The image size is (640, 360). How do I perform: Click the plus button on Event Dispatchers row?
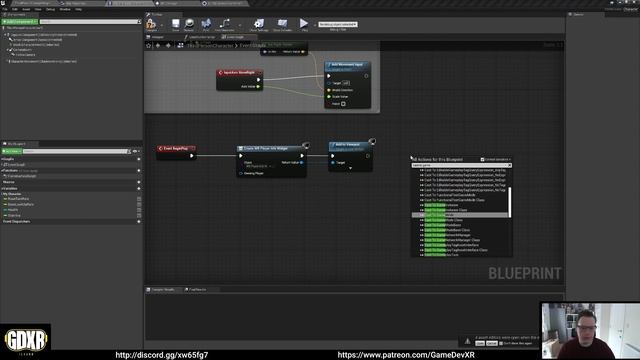coord(139,222)
